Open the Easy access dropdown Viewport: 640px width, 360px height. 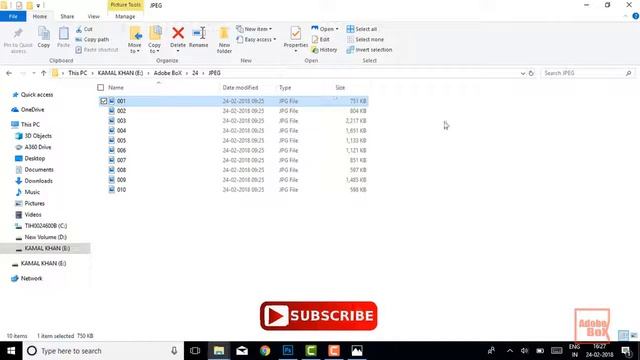click(x=256, y=40)
